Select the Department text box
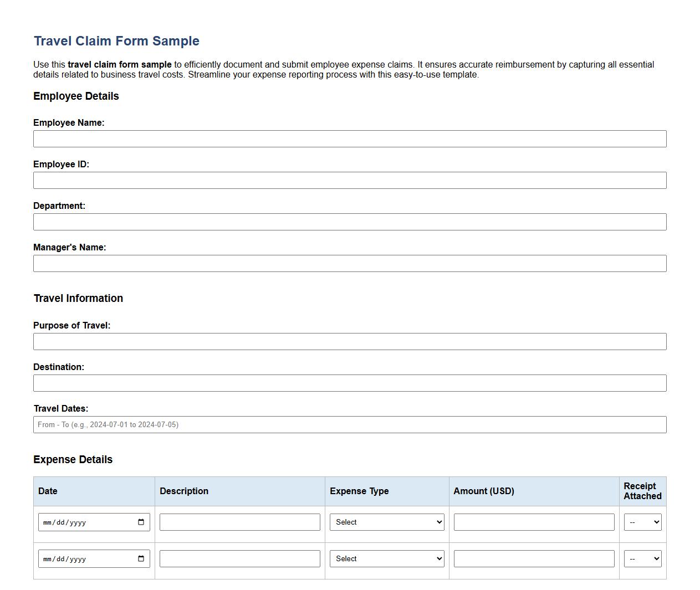700x590 pixels. click(x=350, y=222)
